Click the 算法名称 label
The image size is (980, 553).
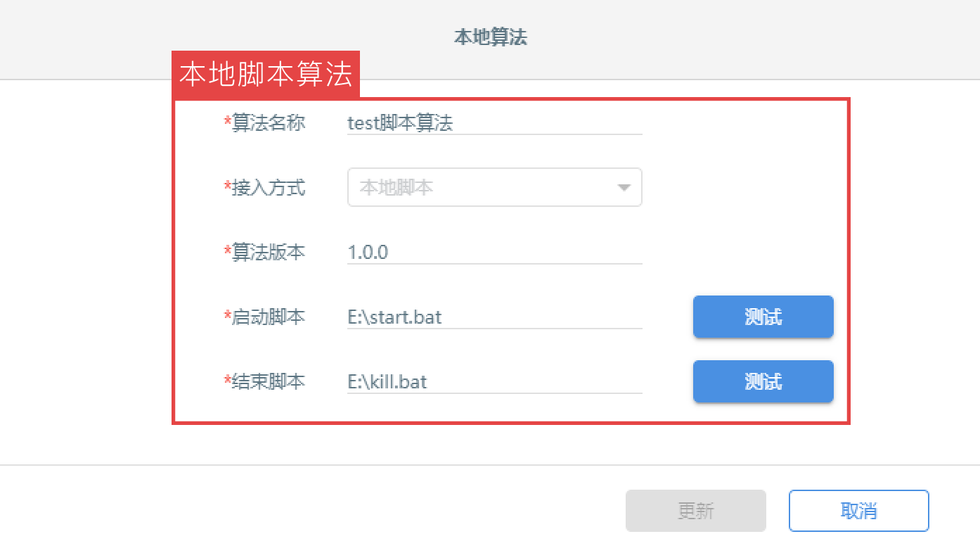pos(269,123)
